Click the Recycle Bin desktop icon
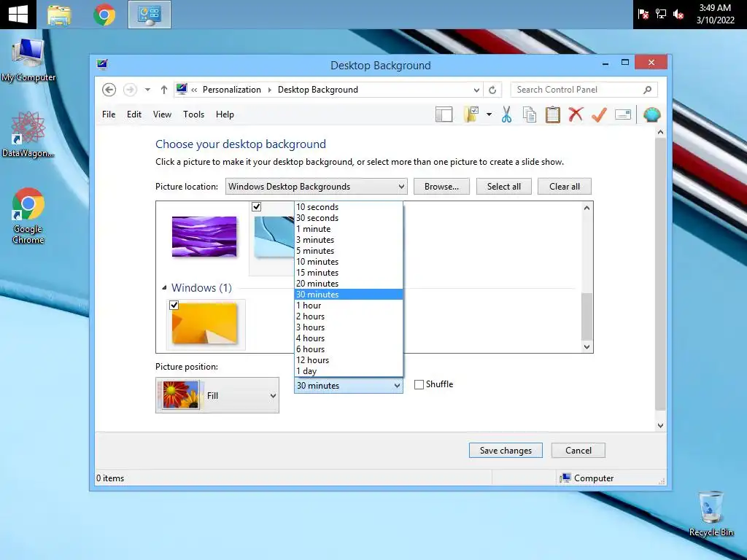747x560 pixels. pos(711,514)
